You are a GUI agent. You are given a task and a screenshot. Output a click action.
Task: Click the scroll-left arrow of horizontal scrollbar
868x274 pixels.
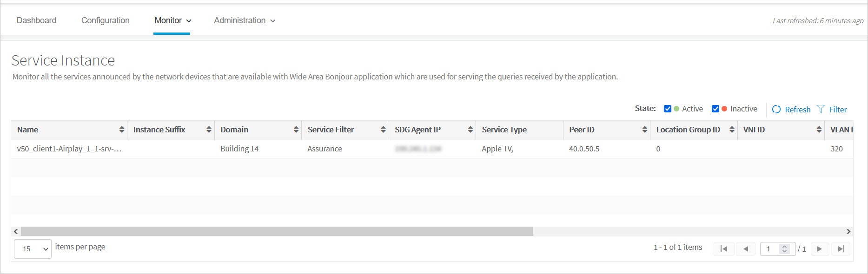click(x=16, y=231)
